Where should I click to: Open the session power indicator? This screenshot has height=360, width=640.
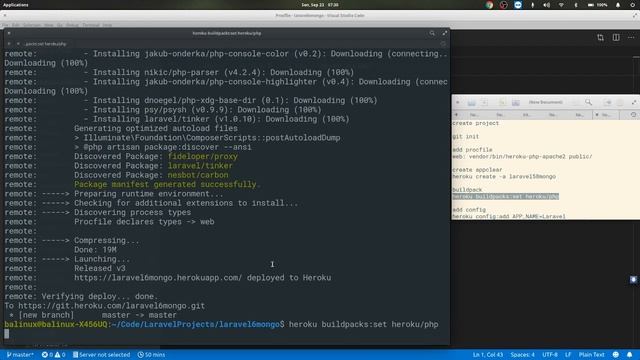(x=632, y=5)
